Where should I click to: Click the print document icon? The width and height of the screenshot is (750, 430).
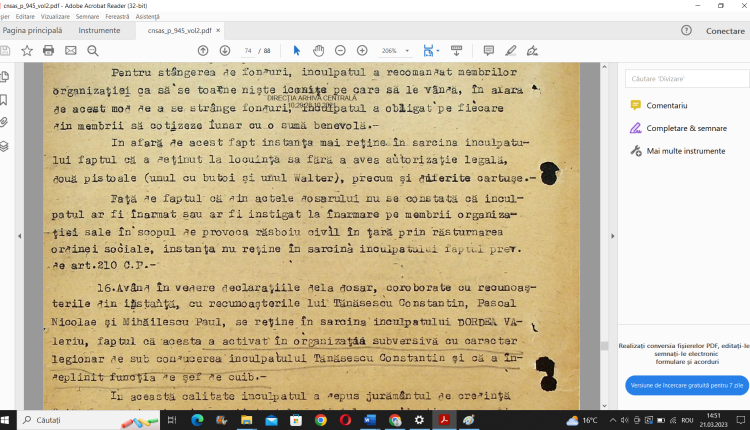click(x=48, y=50)
